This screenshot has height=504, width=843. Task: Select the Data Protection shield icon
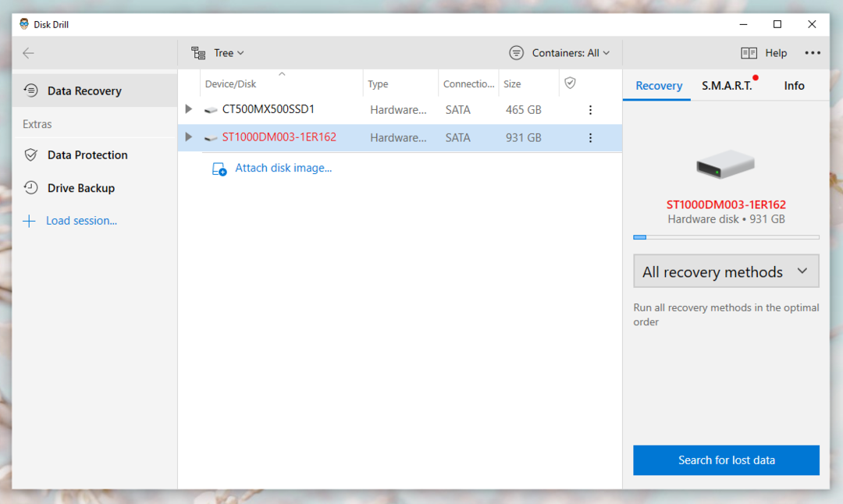point(30,154)
